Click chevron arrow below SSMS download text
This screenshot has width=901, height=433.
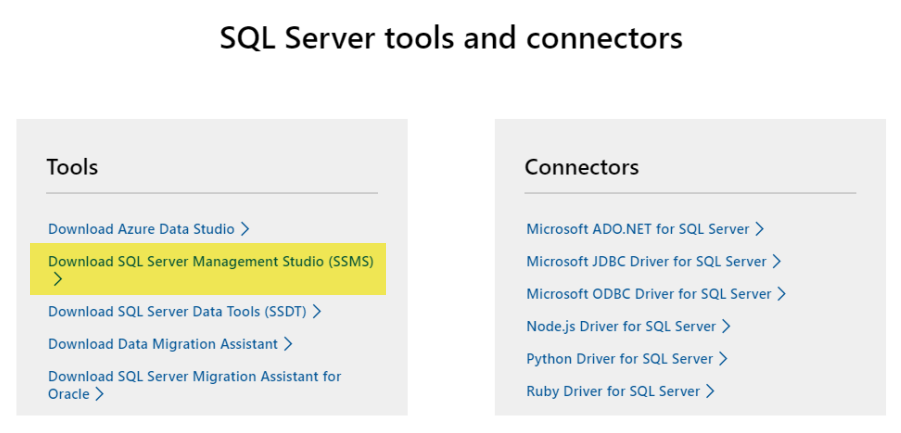point(57,280)
